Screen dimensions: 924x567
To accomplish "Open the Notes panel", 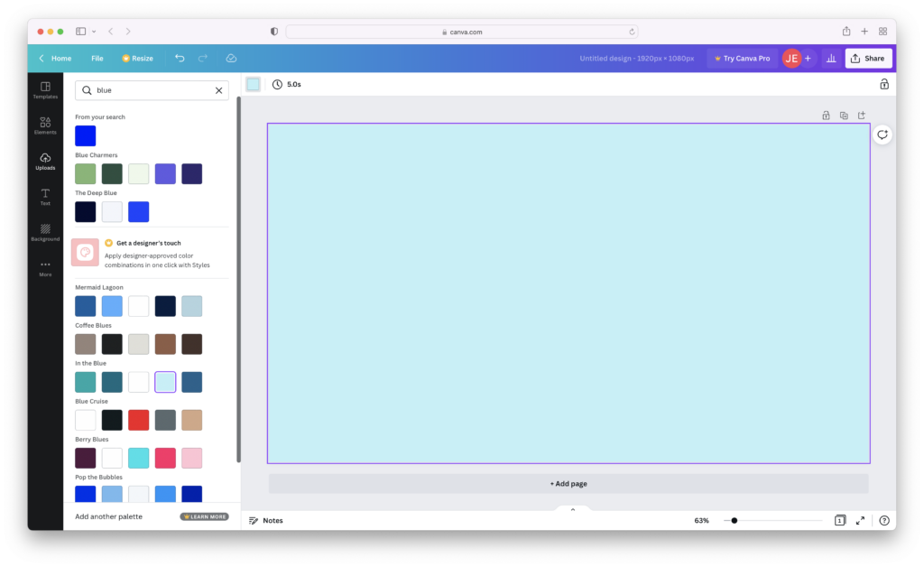I will point(266,520).
